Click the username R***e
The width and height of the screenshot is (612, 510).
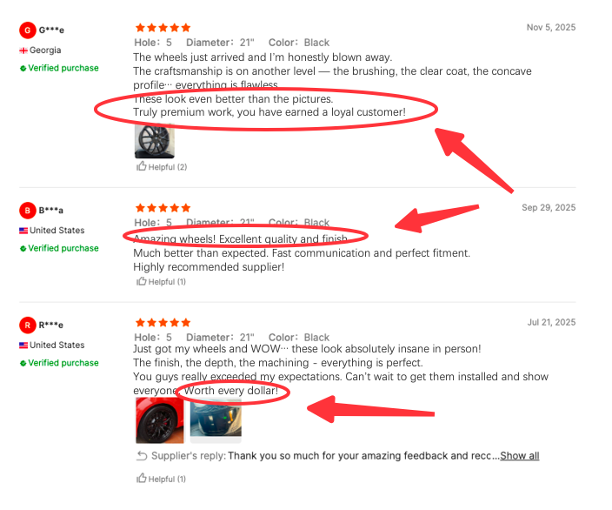tap(51, 325)
